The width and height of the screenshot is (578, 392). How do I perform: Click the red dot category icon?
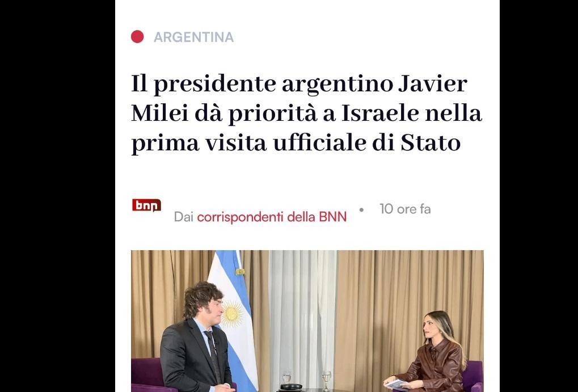coord(137,37)
